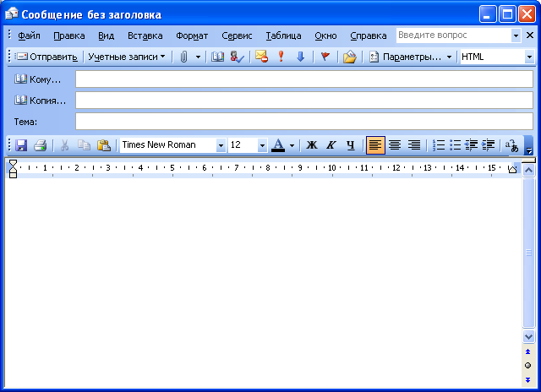Click the check names icon

(237, 57)
